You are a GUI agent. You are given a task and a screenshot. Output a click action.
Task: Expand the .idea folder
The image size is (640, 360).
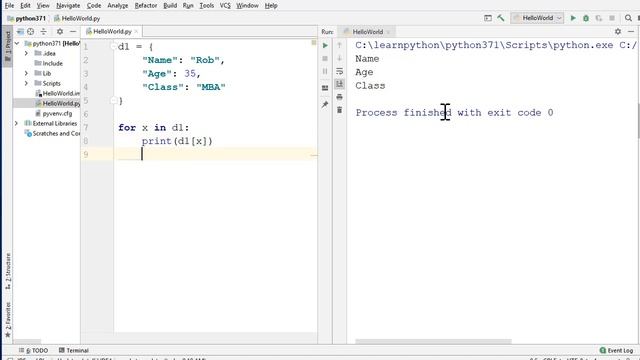click(x=26, y=53)
